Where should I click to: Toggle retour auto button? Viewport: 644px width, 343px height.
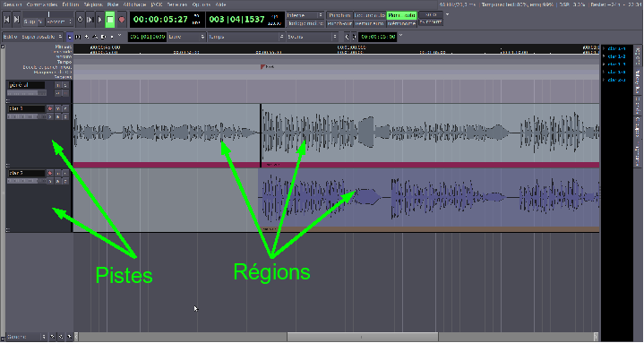point(370,24)
